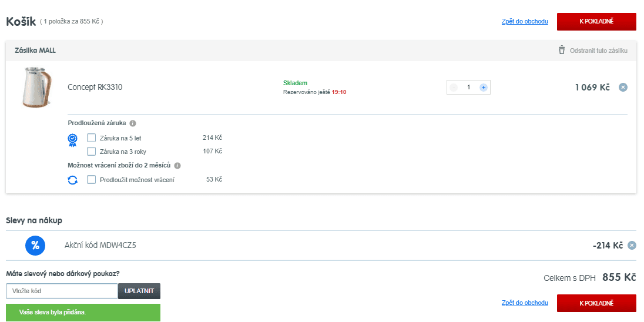
Task: Check the Záruka na 3 roky checkbox
Action: click(x=91, y=151)
